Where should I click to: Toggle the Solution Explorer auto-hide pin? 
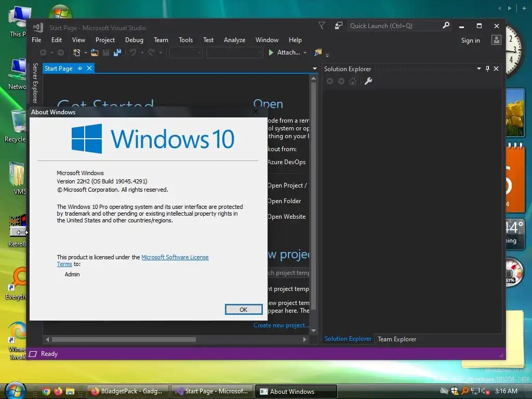(487, 69)
